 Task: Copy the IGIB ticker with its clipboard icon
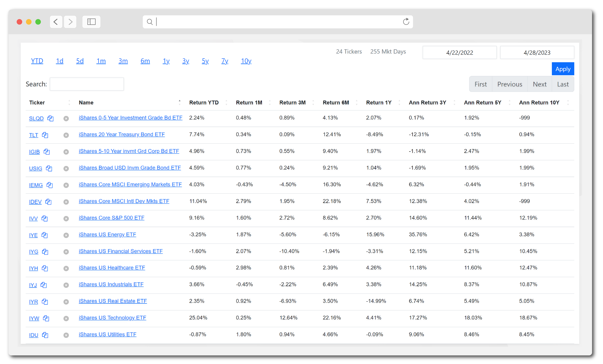click(x=46, y=152)
